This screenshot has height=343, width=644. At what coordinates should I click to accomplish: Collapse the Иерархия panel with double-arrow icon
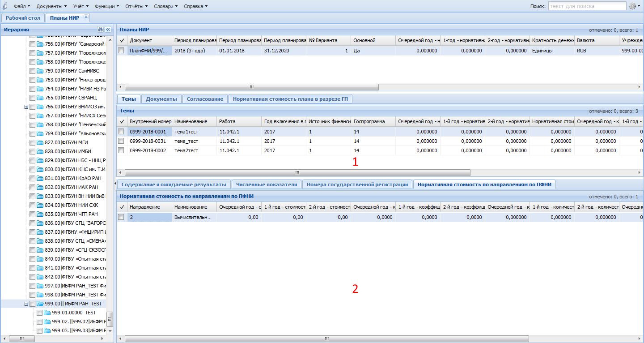pos(108,29)
